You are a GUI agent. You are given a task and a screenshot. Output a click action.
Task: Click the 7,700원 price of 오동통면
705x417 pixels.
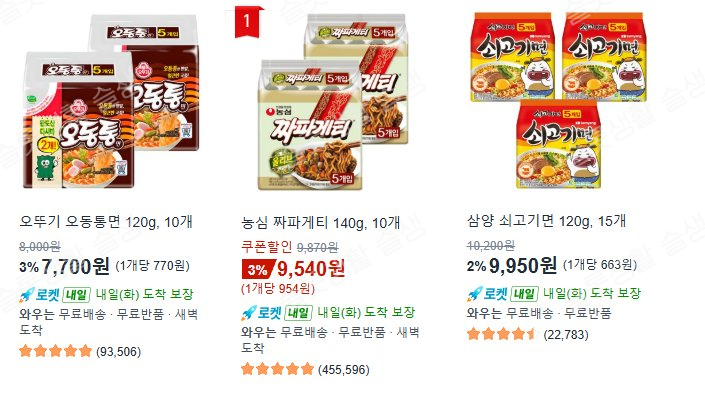tap(75, 266)
